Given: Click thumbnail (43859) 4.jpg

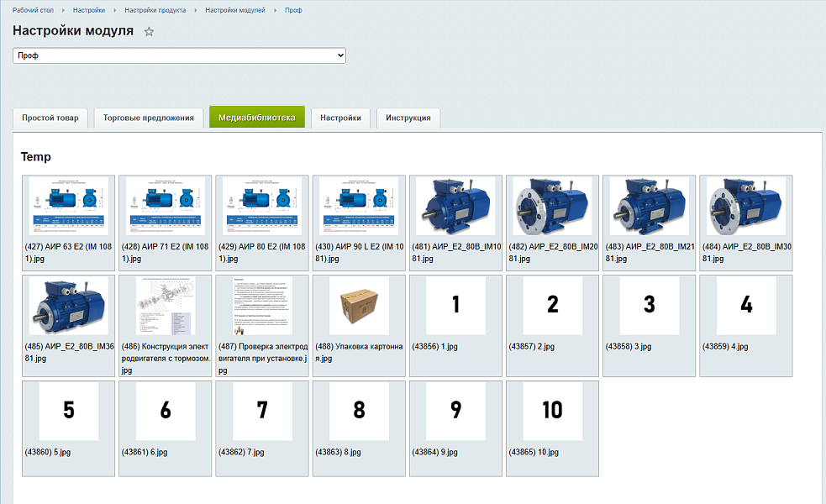Looking at the screenshot, I should 746,307.
